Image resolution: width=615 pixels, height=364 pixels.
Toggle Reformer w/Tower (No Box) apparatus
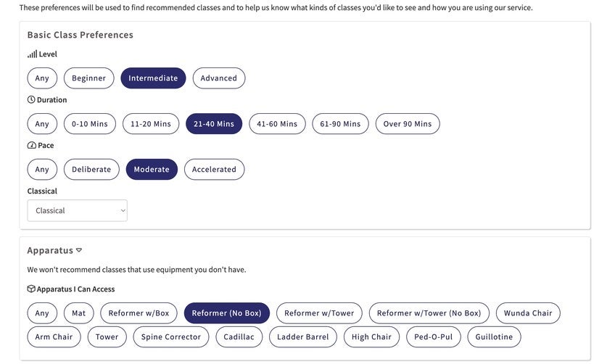(x=429, y=313)
